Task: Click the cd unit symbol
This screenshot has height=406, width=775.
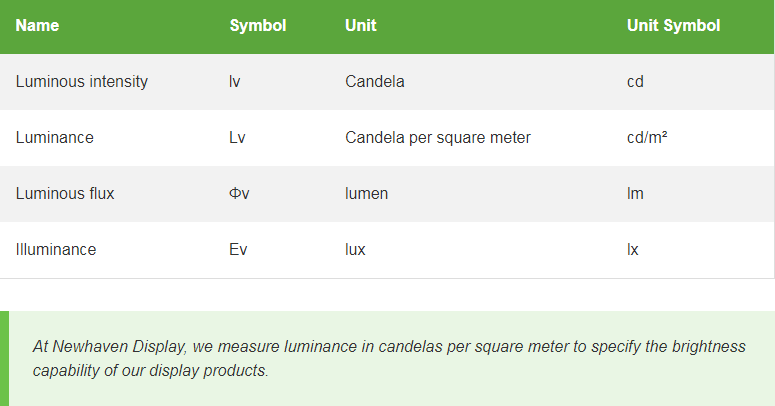Action: 635,82
